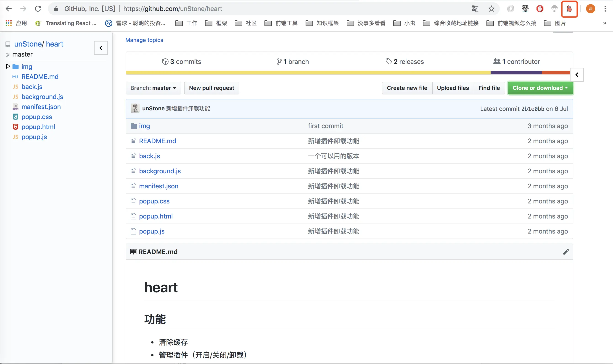Click New pull request button
613x364 pixels.
pyautogui.click(x=211, y=88)
